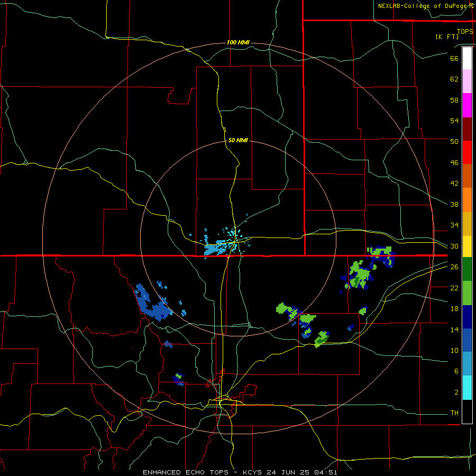Select the bright red legend swatch

pos(467,152)
